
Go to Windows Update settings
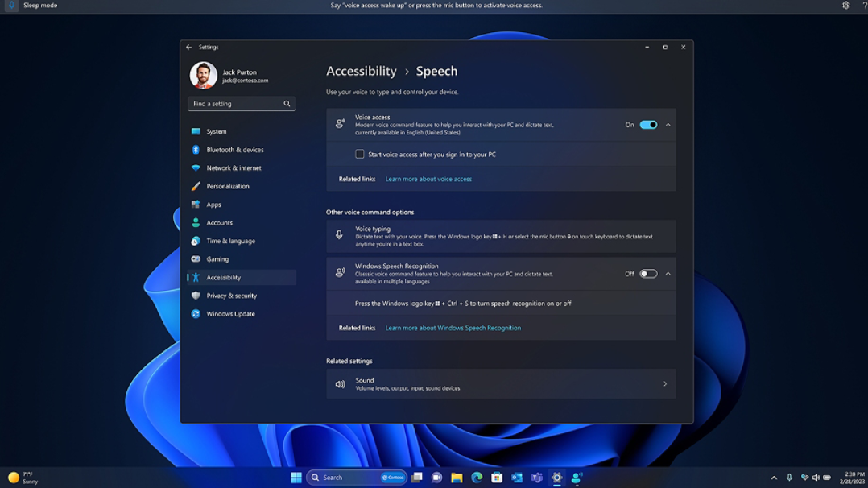pyautogui.click(x=242, y=314)
